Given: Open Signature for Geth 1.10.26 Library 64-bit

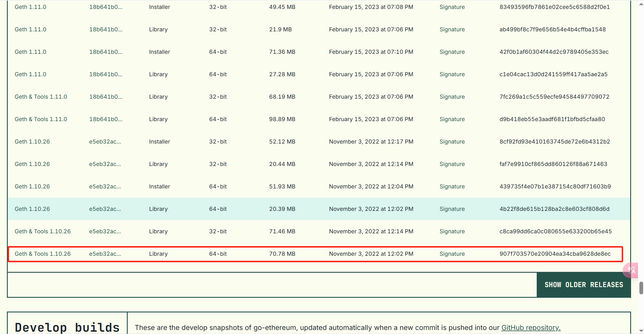Looking at the screenshot, I should click(452, 209).
